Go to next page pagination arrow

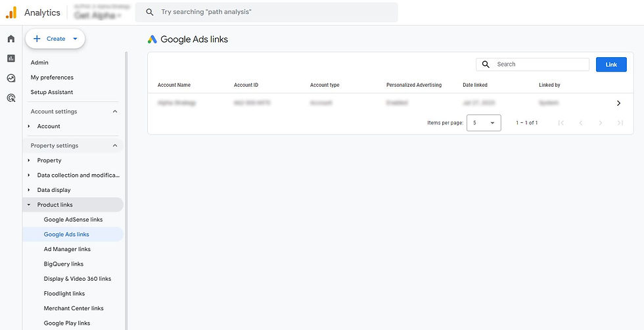601,123
